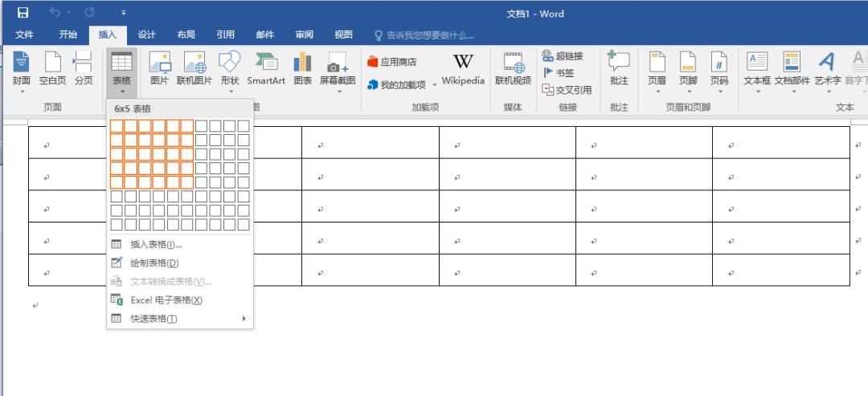
Task: Insert a SmartArt graphic
Action: coord(266,63)
